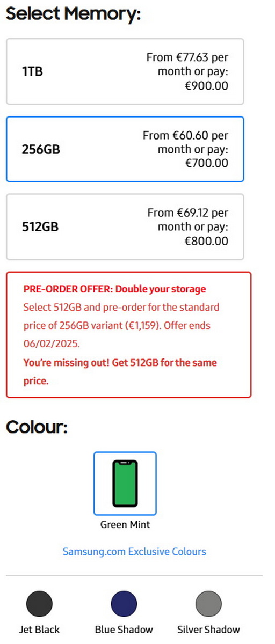Screen dimensions: 275x644
Task: Click the Blue Shadow label text
Action: pos(124,630)
